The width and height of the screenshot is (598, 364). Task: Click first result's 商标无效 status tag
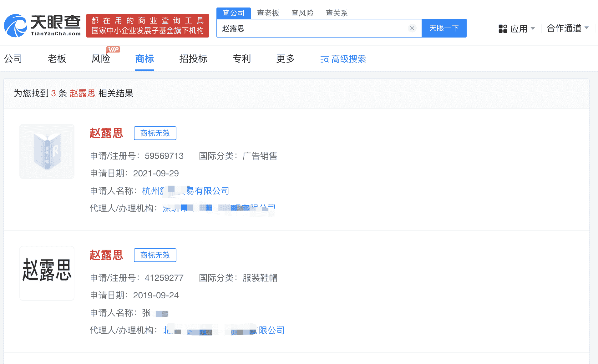pyautogui.click(x=155, y=133)
